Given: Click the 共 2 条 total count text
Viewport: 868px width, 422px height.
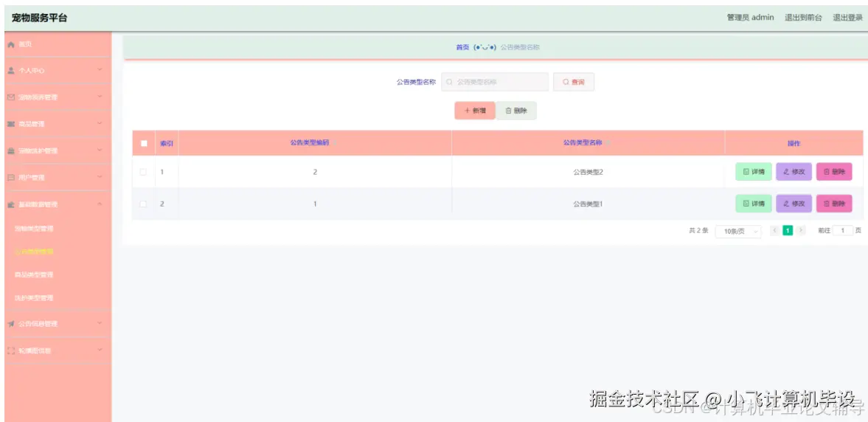Looking at the screenshot, I should 698,230.
